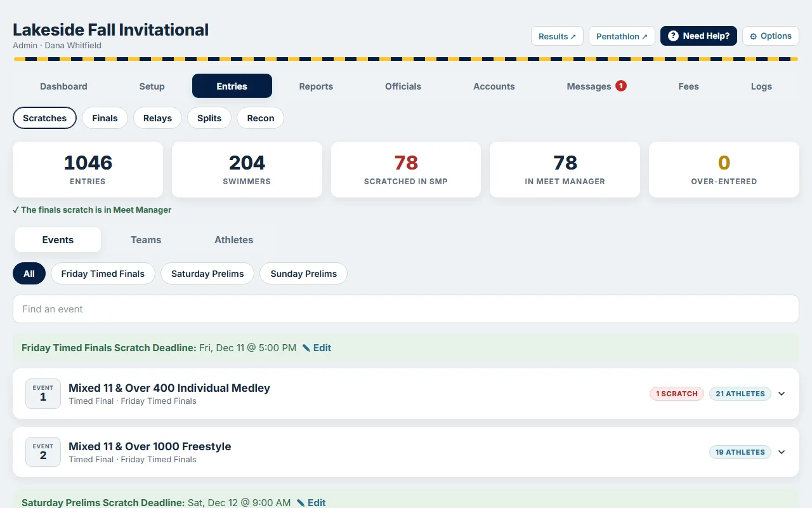The height and width of the screenshot is (508, 812).
Task: Select the All session filter
Action: coord(29,274)
